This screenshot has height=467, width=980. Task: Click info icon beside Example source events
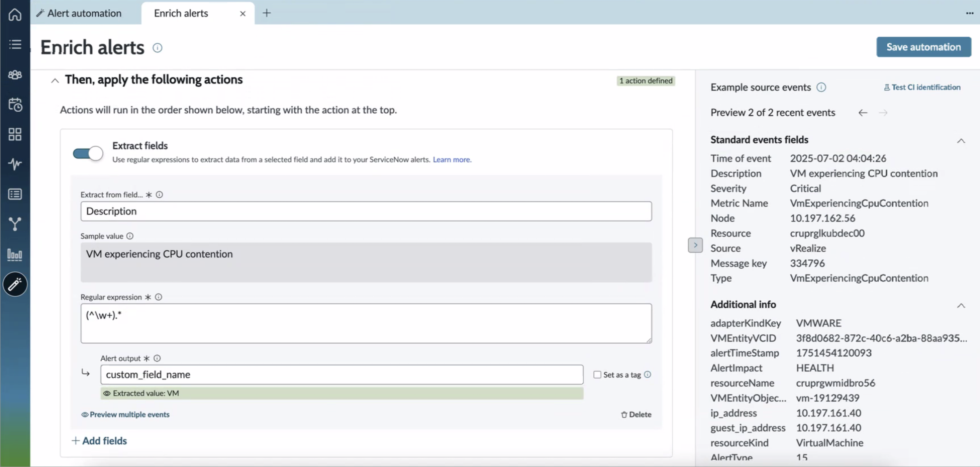pos(821,87)
